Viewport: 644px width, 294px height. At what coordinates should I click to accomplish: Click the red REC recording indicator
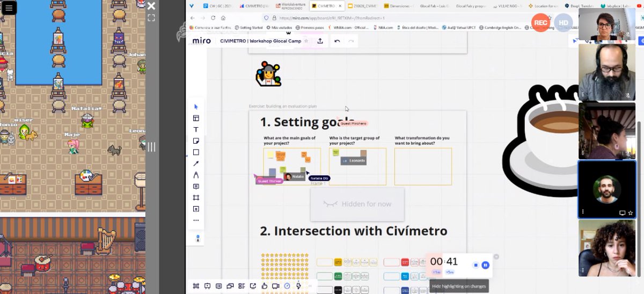[541, 22]
